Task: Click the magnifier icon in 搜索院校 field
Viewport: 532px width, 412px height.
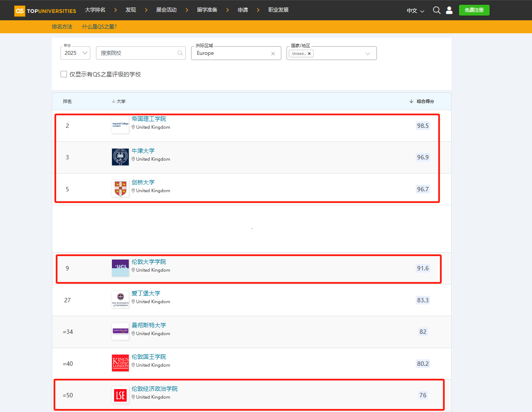Action: [x=180, y=53]
